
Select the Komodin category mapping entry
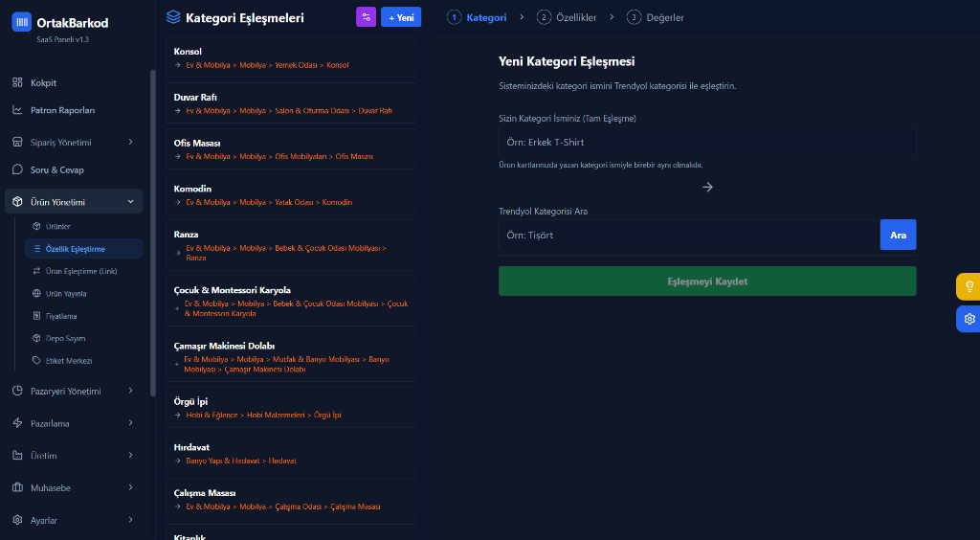click(284, 195)
